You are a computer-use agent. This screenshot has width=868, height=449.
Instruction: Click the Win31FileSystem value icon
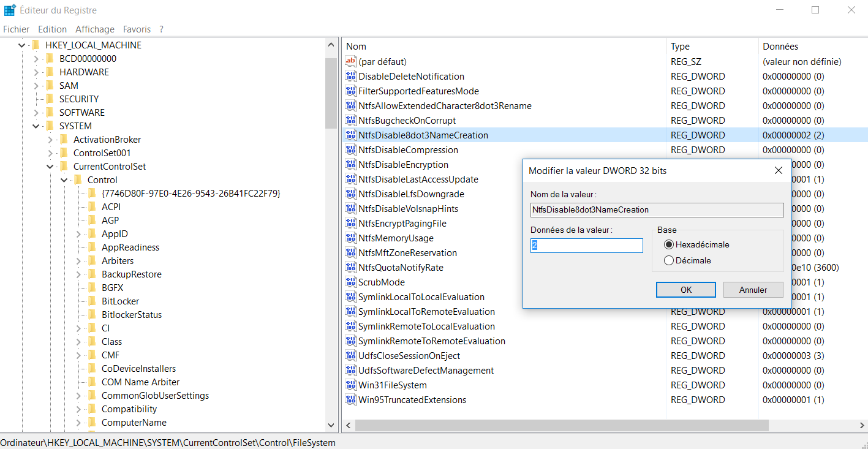coord(351,385)
